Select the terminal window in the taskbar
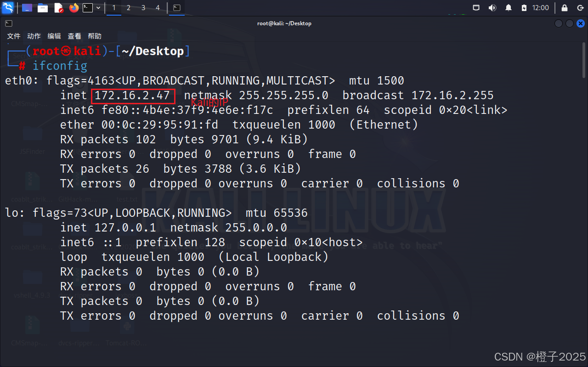This screenshot has width=588, height=367. 177,8
